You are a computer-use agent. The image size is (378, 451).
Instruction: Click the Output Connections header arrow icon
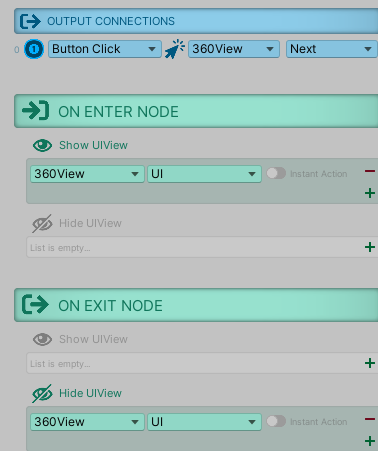click(30, 21)
